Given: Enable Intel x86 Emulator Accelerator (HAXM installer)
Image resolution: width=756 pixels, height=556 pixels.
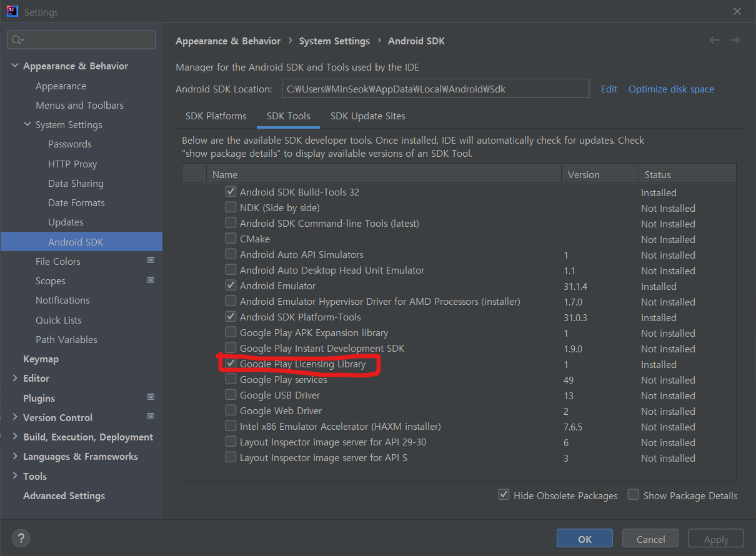Looking at the screenshot, I should [x=231, y=426].
